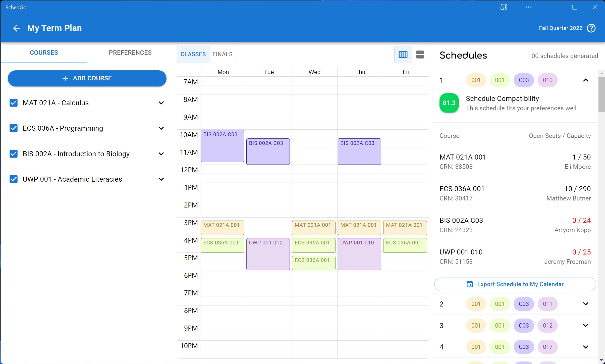Click the cast icon in title bar

(x=504, y=7)
